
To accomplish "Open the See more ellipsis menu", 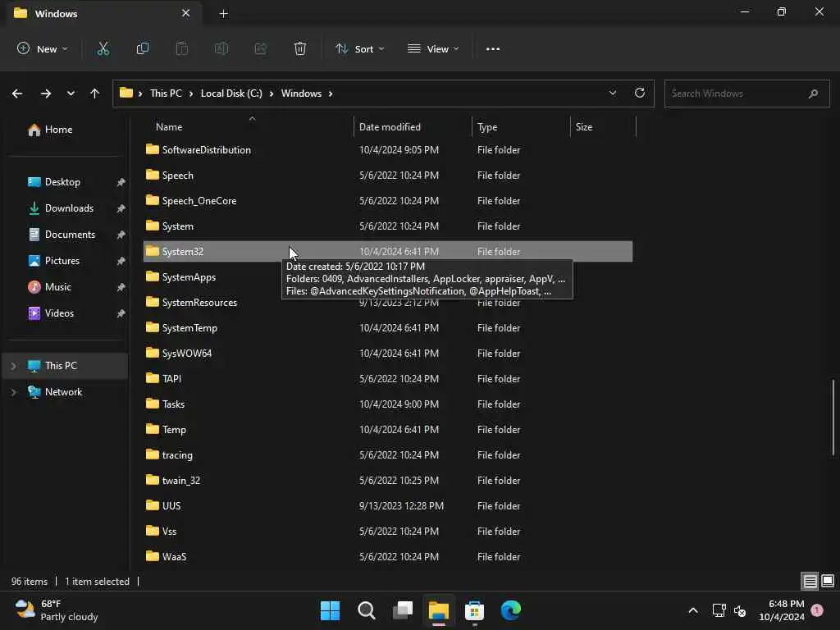I will [x=493, y=48].
